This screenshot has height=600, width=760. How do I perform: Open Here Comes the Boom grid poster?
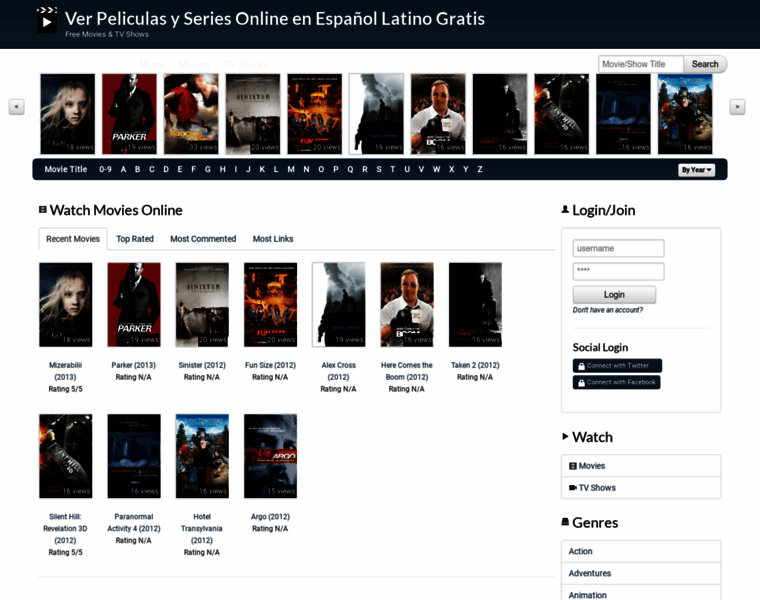click(407, 305)
